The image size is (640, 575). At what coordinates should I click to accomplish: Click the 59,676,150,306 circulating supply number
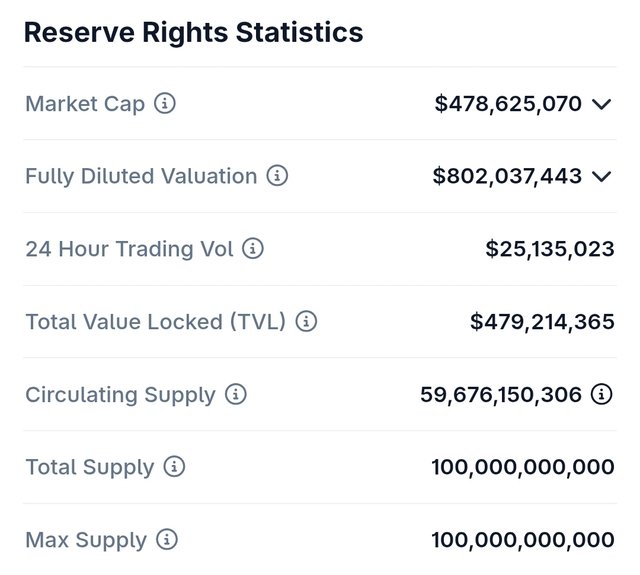pos(501,395)
